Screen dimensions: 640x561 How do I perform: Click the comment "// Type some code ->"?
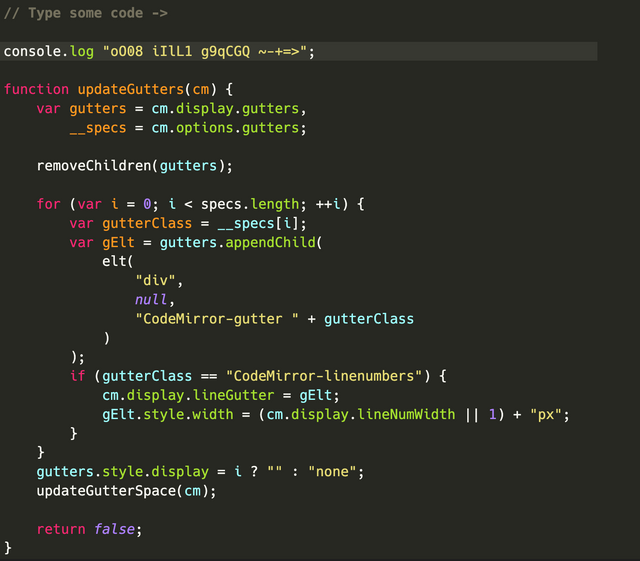tap(86, 13)
